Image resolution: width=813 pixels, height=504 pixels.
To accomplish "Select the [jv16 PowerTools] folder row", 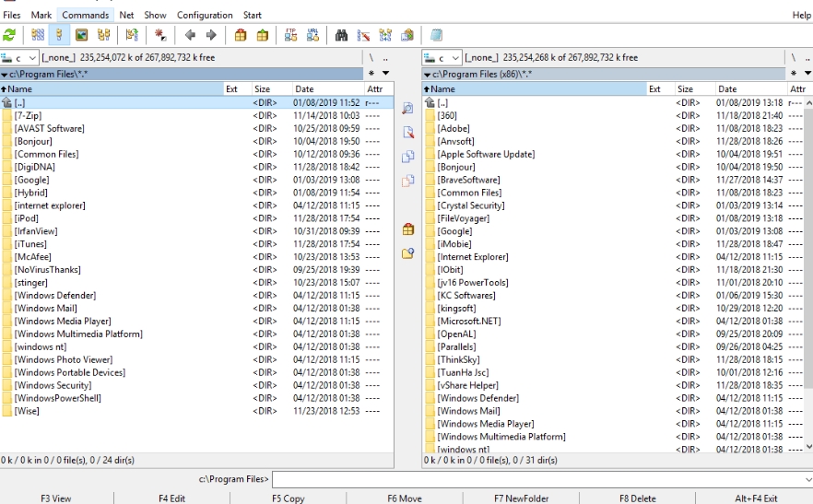I will pos(614,283).
